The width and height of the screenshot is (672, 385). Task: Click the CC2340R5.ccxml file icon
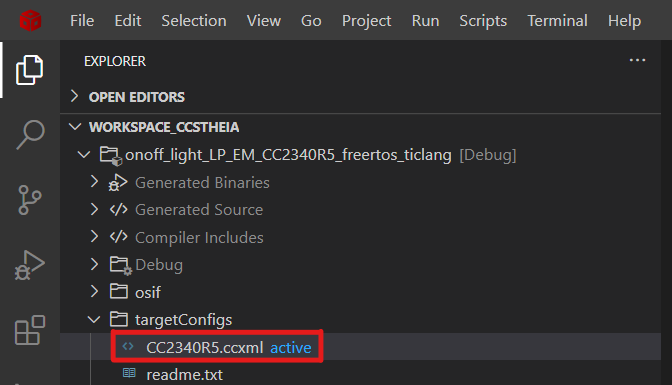coord(128,346)
